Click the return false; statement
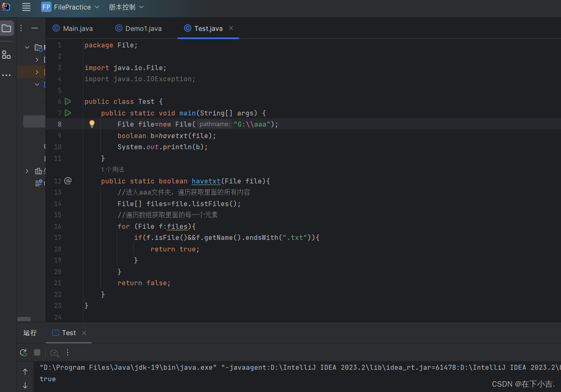The image size is (561, 392). click(144, 283)
